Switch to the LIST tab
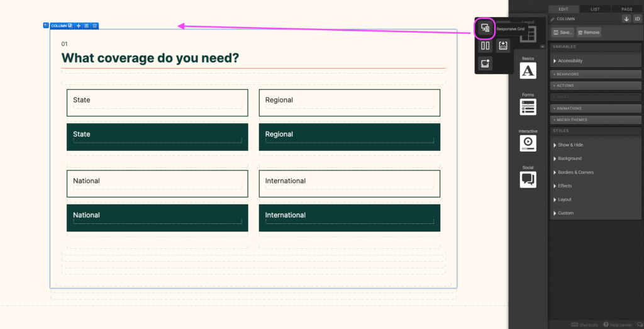 click(595, 9)
